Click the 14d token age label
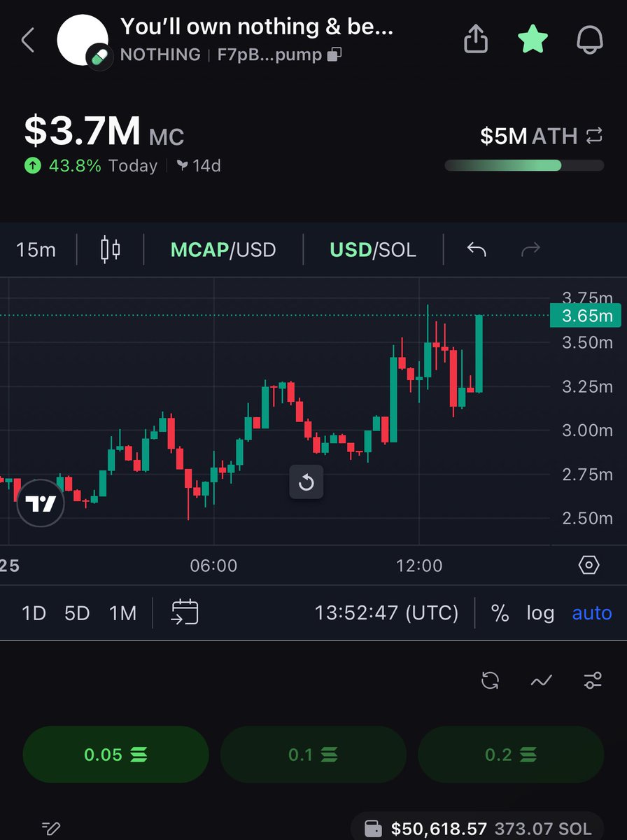Viewport: 627px width, 840px height. pyautogui.click(x=198, y=166)
